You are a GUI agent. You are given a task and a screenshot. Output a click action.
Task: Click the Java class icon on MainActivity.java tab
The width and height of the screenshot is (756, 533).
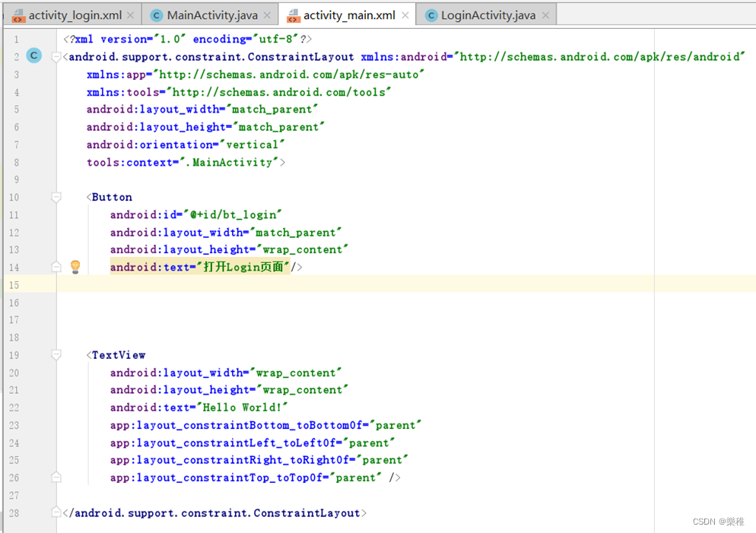(x=157, y=13)
